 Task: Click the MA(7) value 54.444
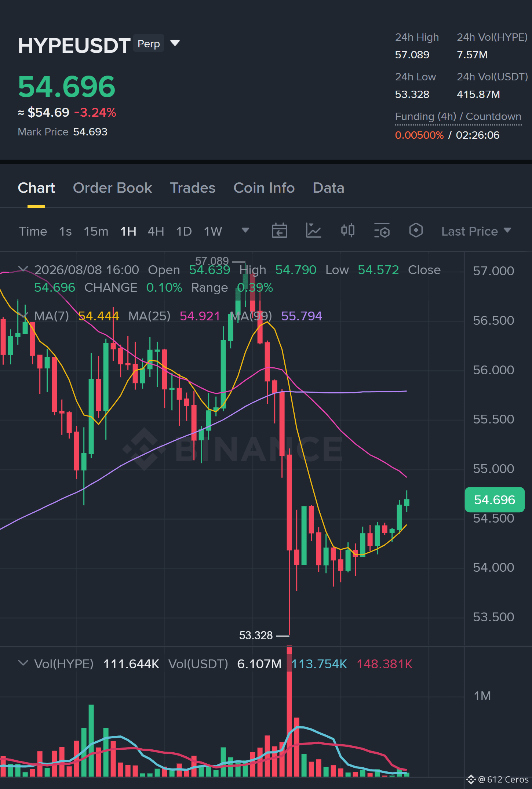click(x=99, y=316)
